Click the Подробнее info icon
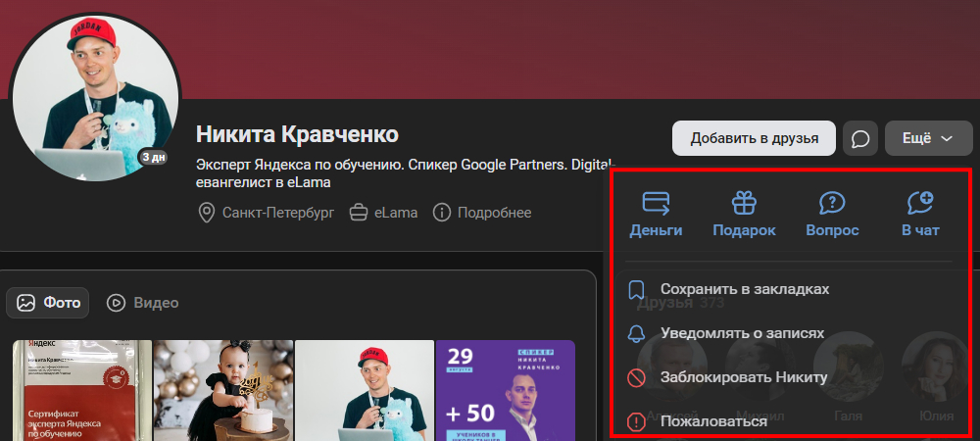 442,212
